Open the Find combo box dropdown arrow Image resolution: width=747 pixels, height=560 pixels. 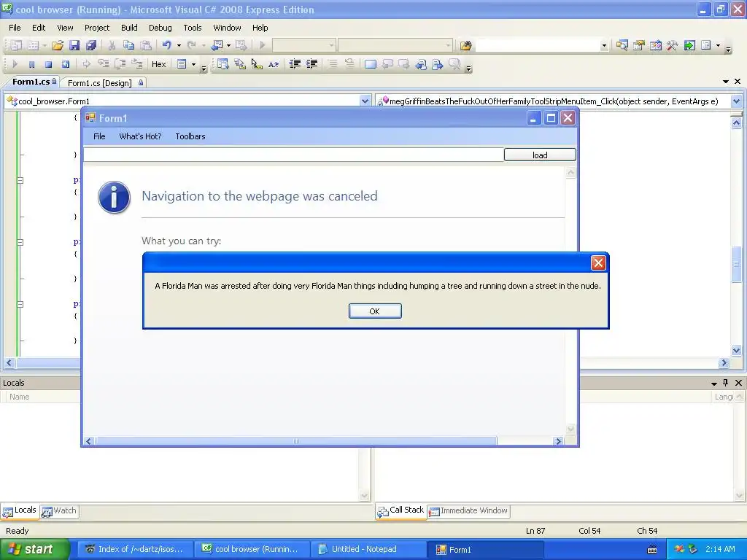(x=604, y=45)
